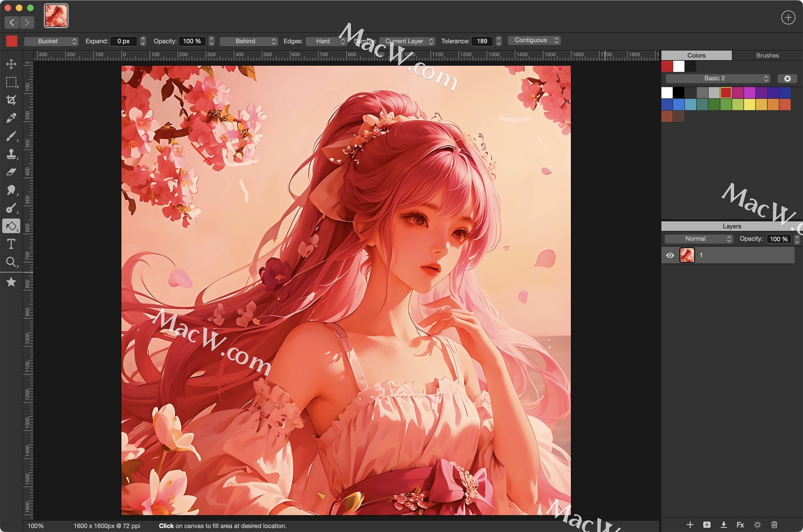Image resolution: width=803 pixels, height=532 pixels.
Task: Select the Eraser tool
Action: [11, 172]
